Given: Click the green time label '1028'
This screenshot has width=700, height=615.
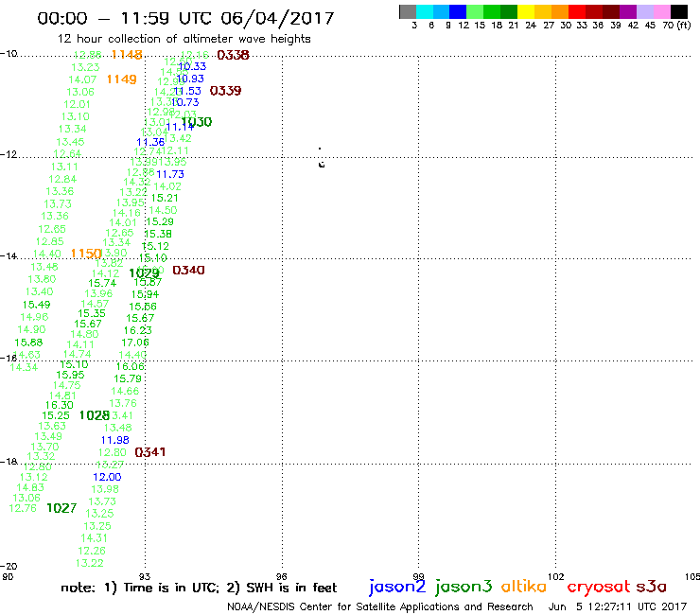Looking at the screenshot, I should 95,415.
